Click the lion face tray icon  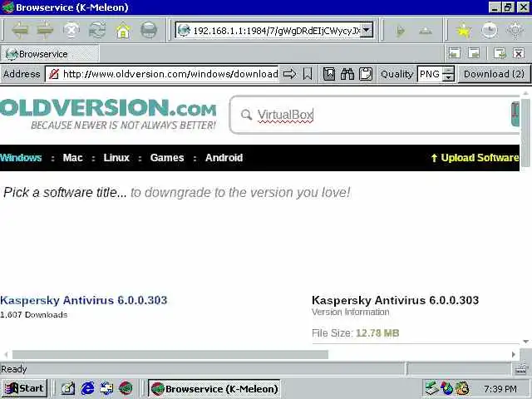click(x=462, y=388)
